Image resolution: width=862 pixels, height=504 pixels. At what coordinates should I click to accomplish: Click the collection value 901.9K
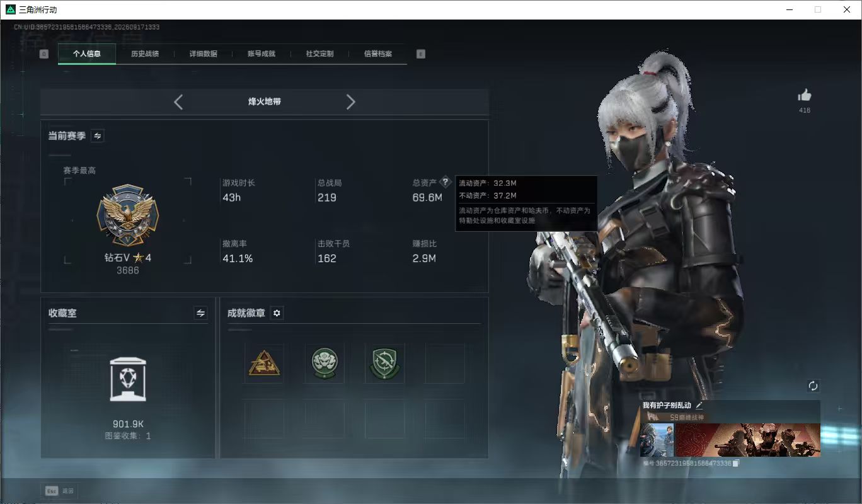(128, 424)
